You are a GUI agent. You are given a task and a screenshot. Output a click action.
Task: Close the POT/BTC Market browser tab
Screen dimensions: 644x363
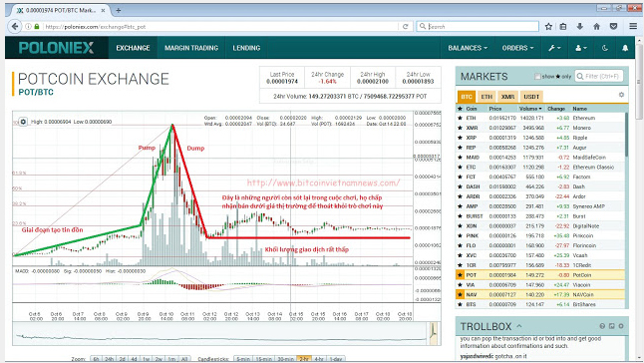[x=103, y=10]
